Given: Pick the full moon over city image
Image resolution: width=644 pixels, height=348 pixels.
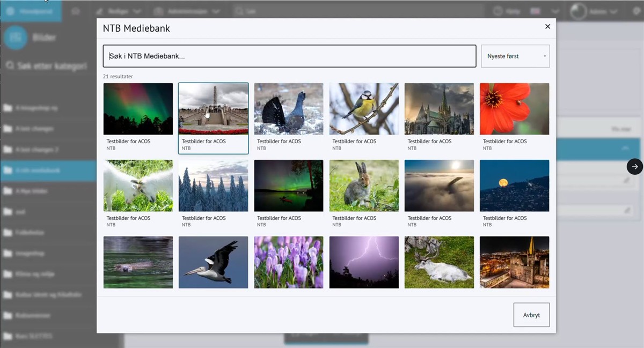Looking at the screenshot, I should click(x=514, y=186).
